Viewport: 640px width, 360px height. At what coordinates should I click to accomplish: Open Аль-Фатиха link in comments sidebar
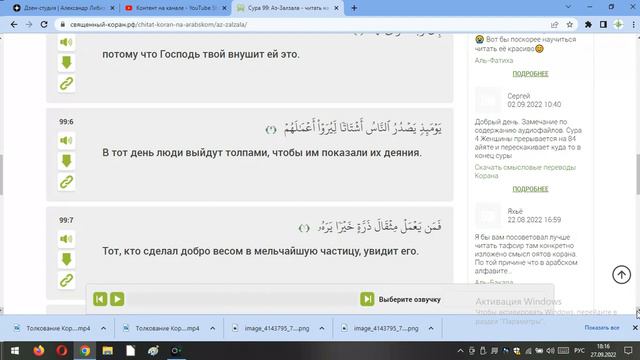point(493,60)
